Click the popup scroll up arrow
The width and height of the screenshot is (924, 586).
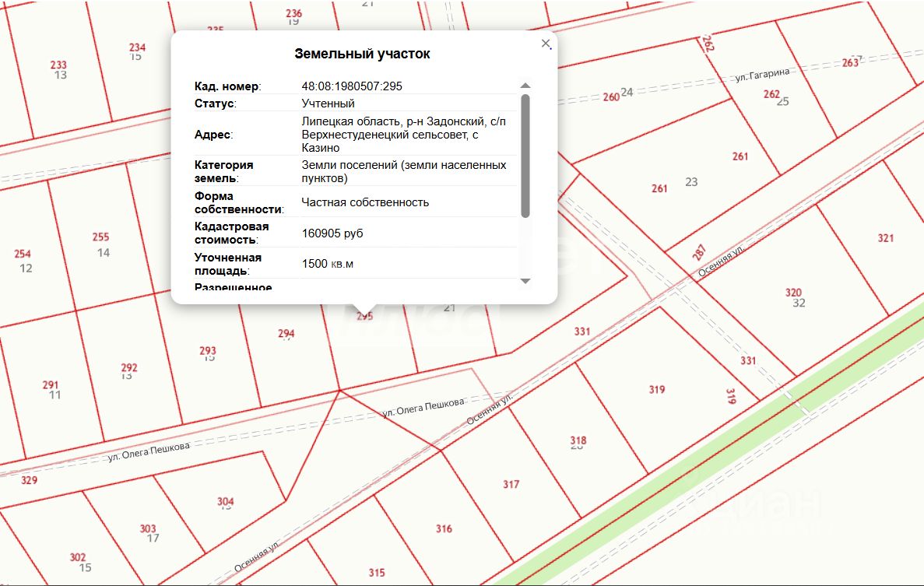tap(525, 86)
